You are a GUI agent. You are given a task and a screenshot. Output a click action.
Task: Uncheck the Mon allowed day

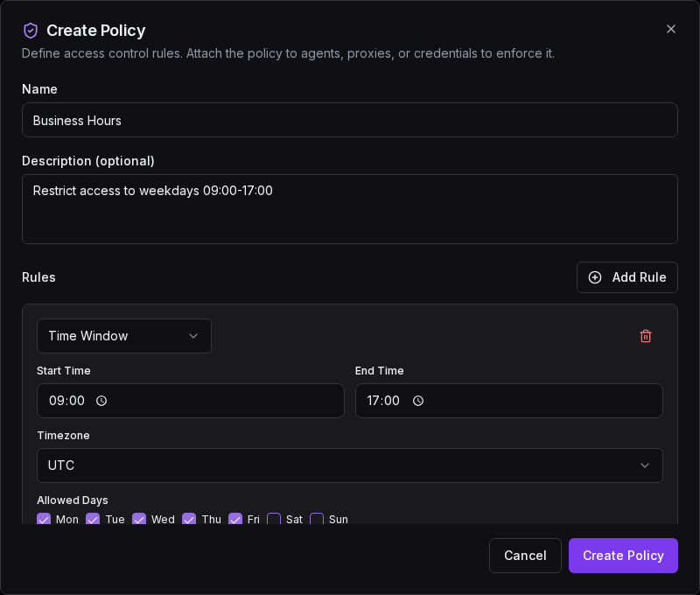(x=44, y=519)
